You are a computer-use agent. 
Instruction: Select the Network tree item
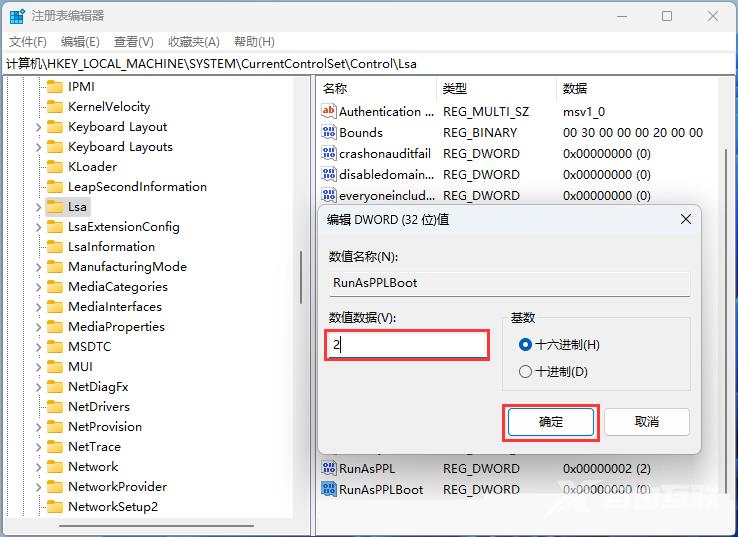click(93, 467)
